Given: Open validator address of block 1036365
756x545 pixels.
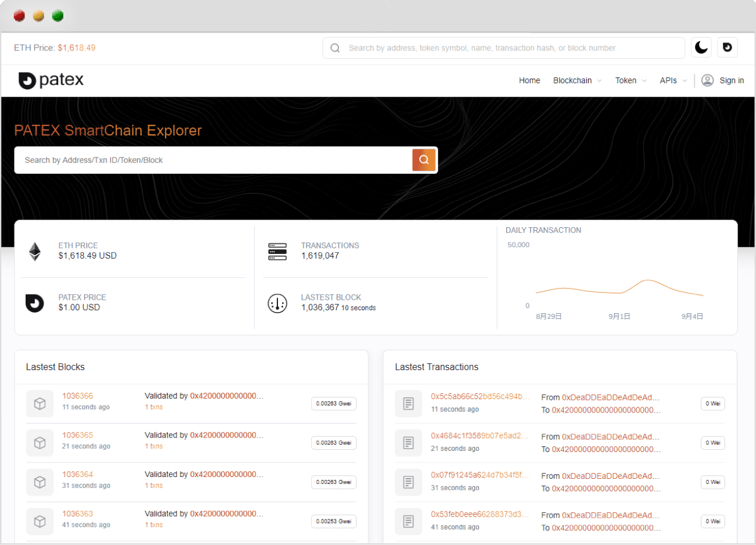Looking at the screenshot, I should 227,435.
